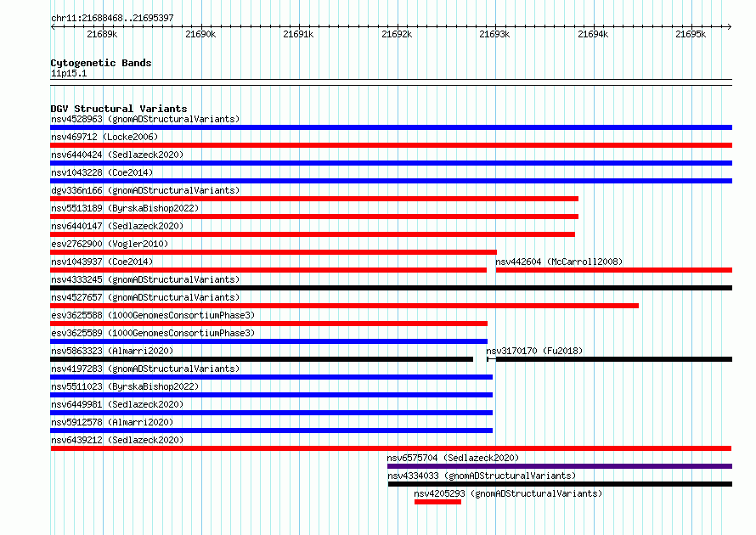Click the nsv6440147 (Sedlazeck2020) label
The image size is (756, 535).
click(x=117, y=226)
